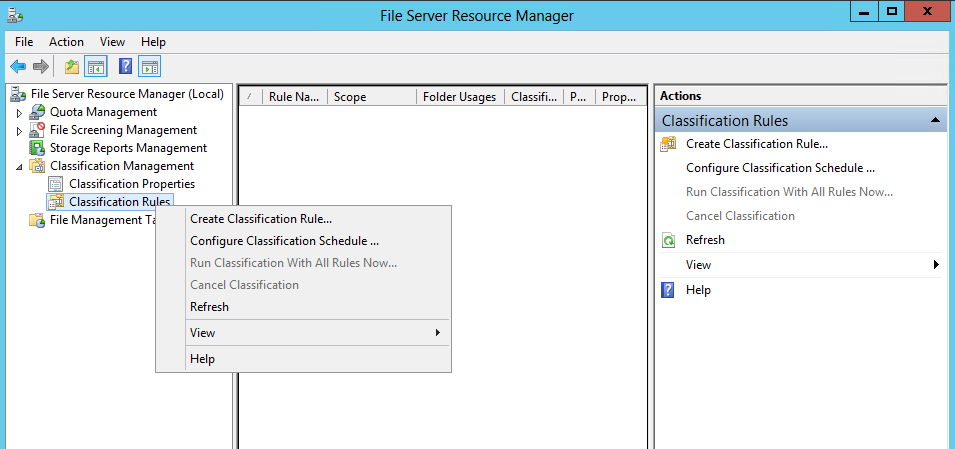Click Configure Classification Schedule in Actions pane
Viewport: 955px width, 449px height.
780,168
